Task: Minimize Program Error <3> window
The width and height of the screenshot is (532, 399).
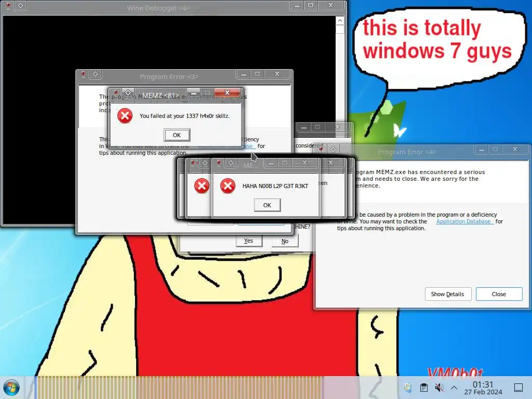Action: coord(243,74)
